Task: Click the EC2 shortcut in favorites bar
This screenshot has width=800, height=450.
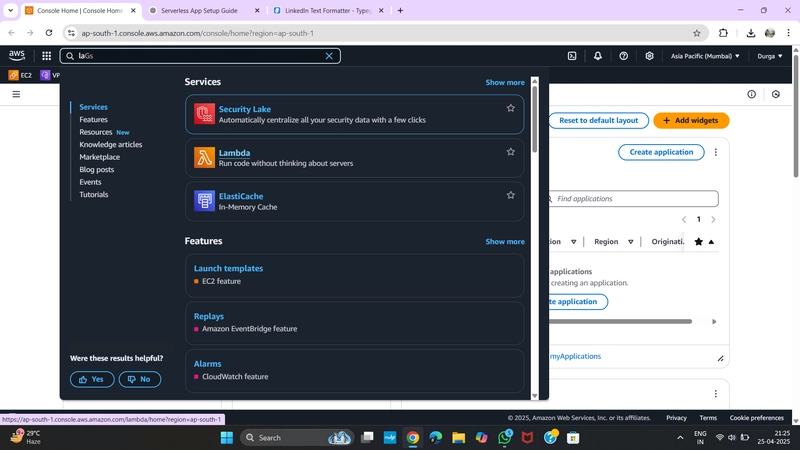Action: 20,75
